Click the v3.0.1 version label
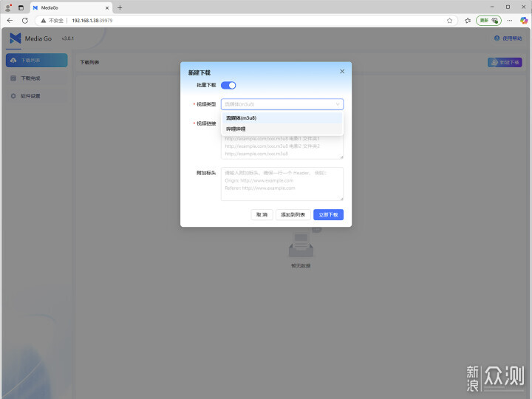 pos(67,38)
